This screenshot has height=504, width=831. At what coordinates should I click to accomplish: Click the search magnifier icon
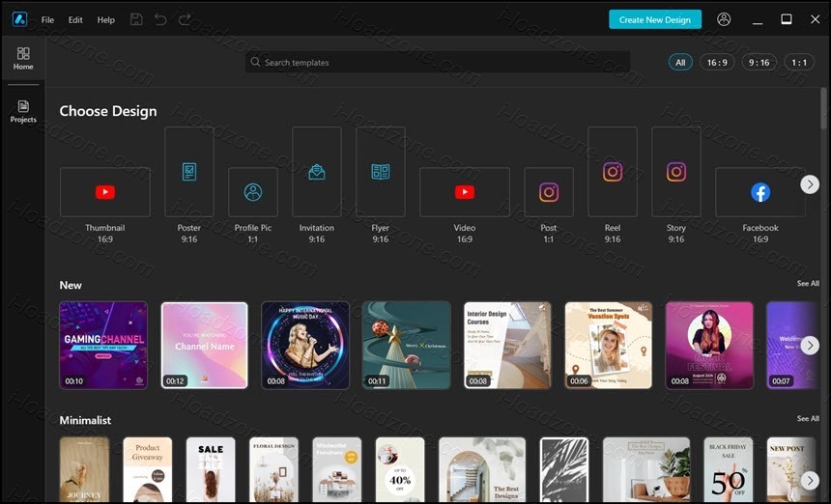[x=255, y=62]
